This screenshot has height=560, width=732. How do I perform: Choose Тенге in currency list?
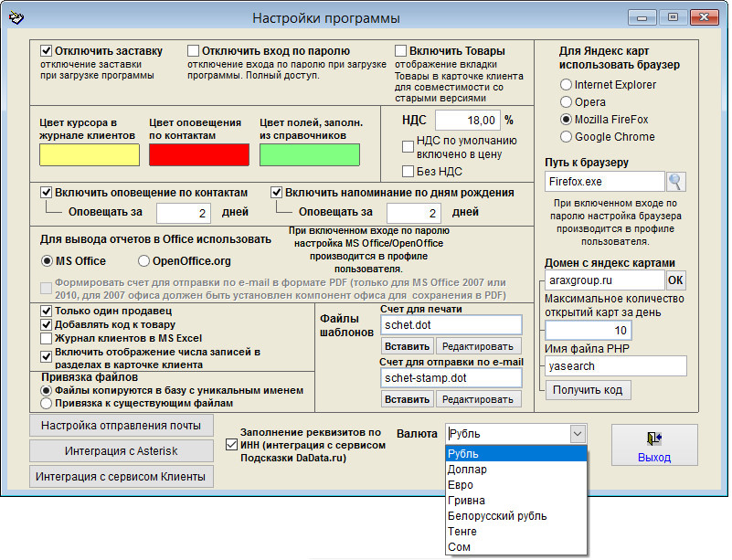516,532
